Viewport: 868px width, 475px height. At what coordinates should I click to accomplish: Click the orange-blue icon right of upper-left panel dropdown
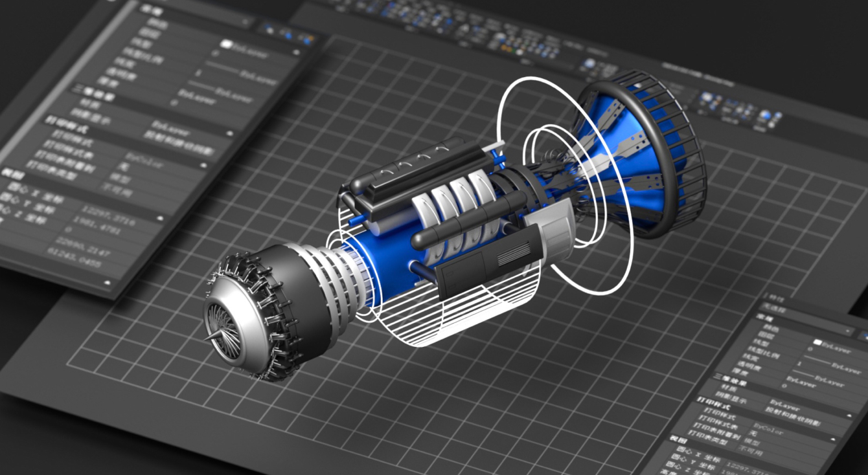(x=307, y=39)
